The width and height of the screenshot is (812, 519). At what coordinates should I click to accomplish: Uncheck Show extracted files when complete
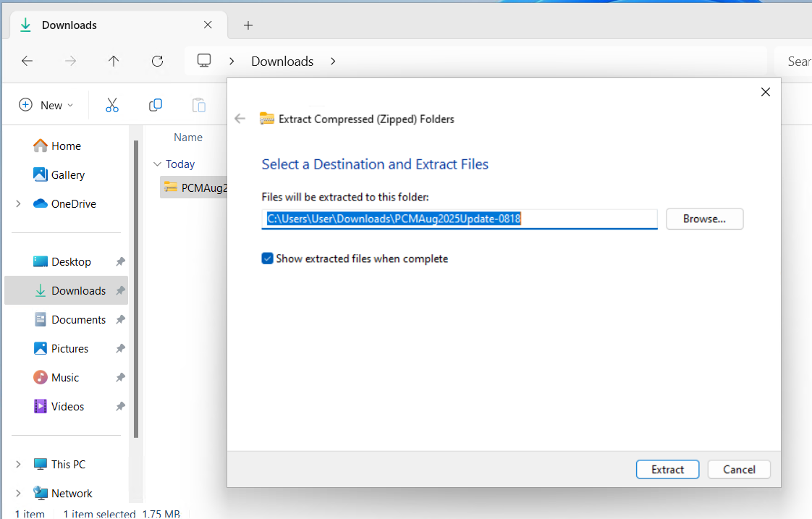pos(268,258)
